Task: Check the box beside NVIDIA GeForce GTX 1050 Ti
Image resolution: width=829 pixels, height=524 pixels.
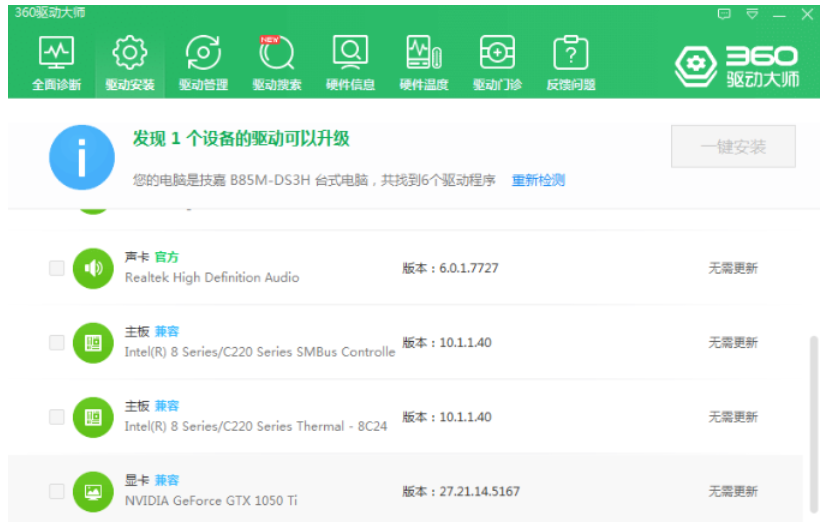Action: (57, 491)
